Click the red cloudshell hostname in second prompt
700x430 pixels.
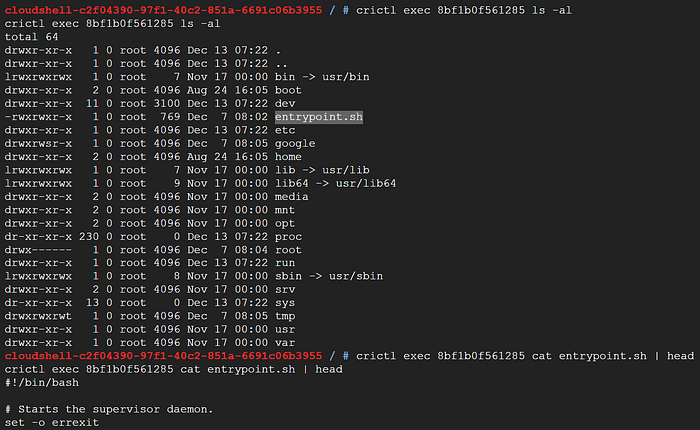pos(163,356)
